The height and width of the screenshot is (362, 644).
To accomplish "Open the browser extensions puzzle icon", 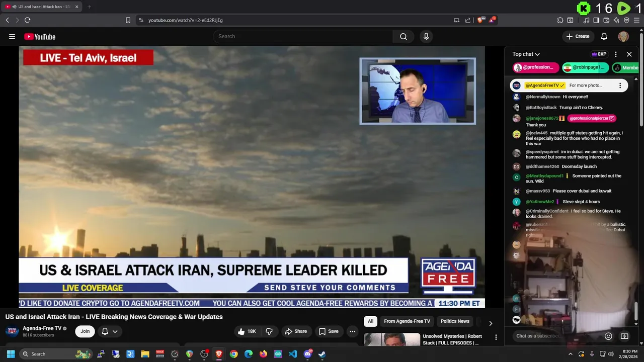I will pos(560,20).
